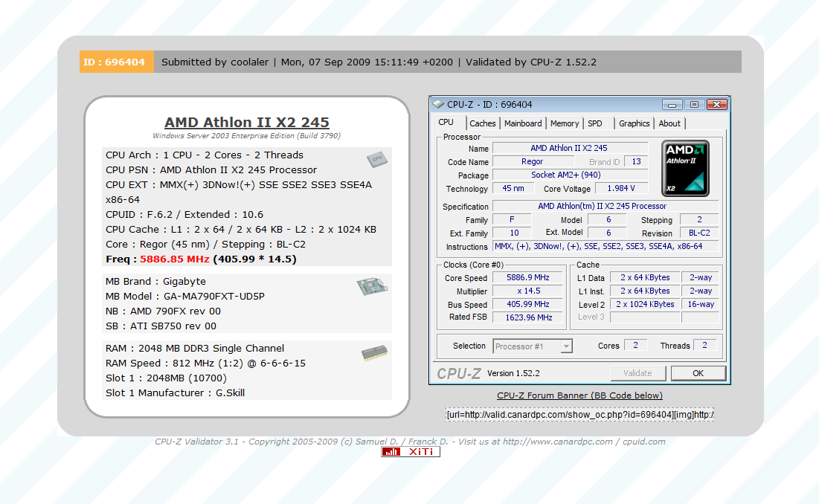
Task: Open the Processor #1 selection dropdown
Action: click(x=533, y=346)
